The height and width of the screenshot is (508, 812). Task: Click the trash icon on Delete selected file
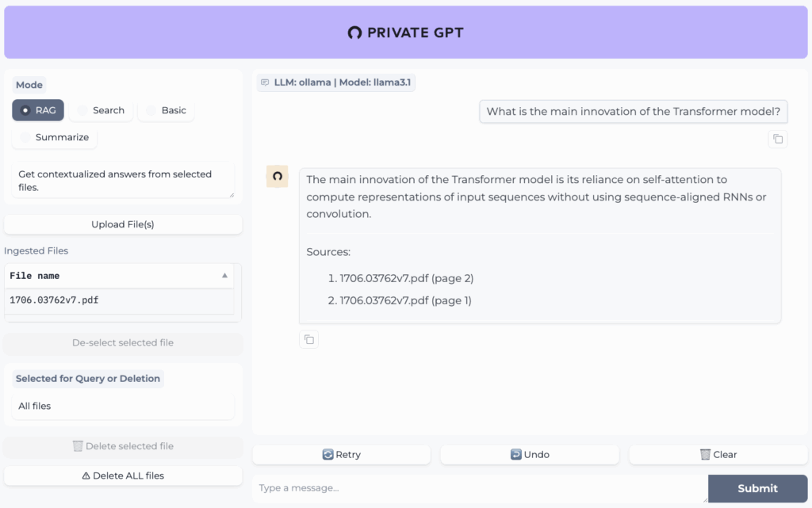pos(80,446)
